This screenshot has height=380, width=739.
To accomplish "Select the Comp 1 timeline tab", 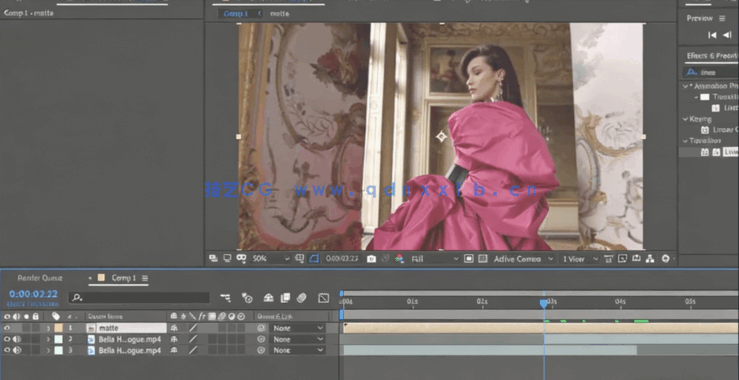I will [x=123, y=278].
